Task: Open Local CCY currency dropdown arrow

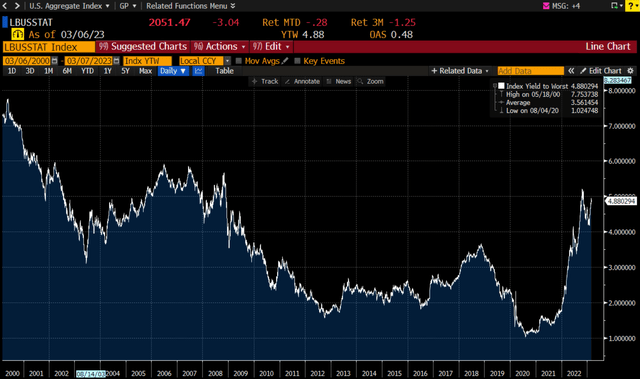Action: (x=227, y=61)
